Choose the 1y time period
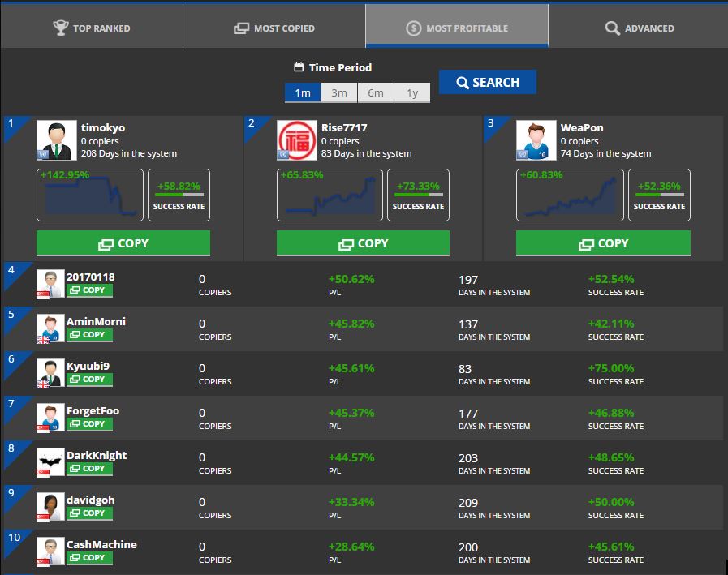 pyautogui.click(x=412, y=92)
